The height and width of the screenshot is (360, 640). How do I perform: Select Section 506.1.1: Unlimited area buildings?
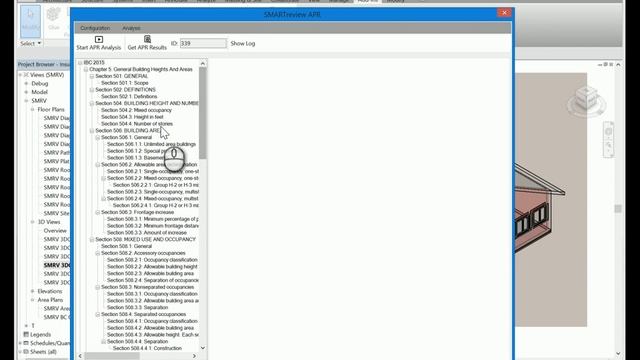pos(151,144)
